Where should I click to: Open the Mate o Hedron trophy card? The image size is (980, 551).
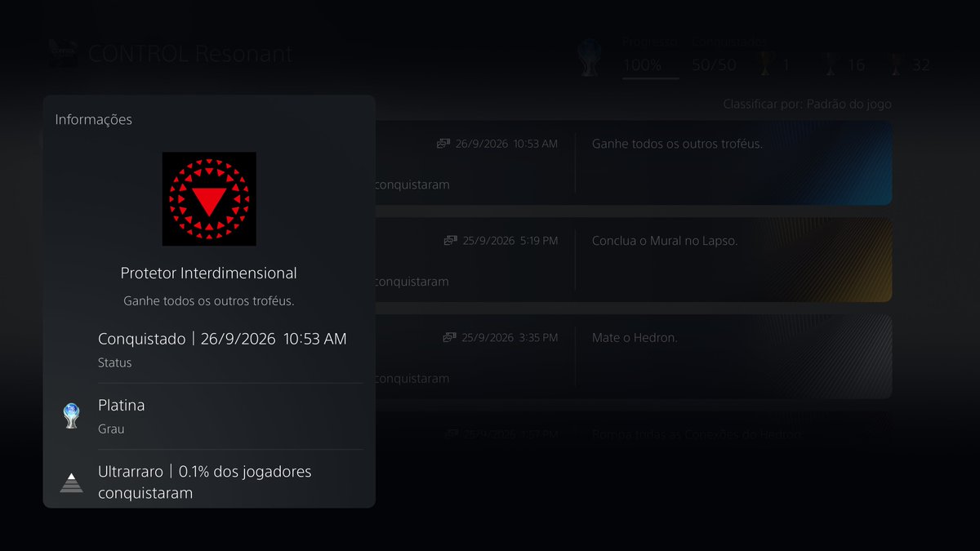634,357
